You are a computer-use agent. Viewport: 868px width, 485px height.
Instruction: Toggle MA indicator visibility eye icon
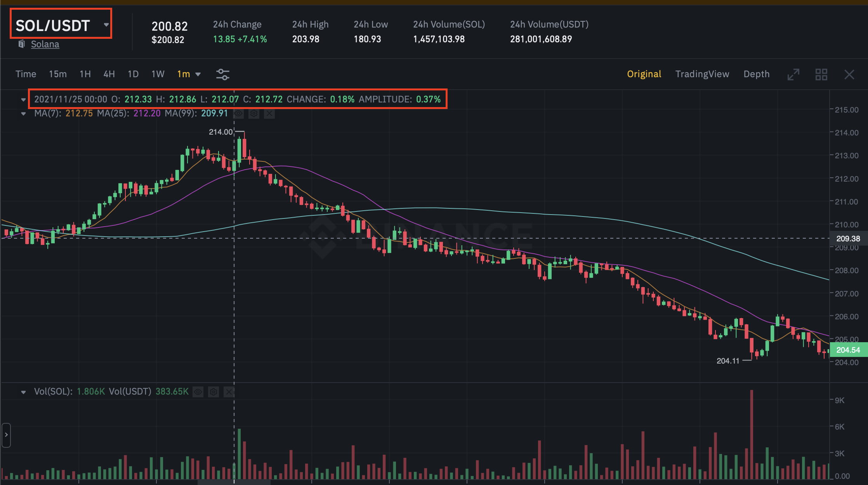[x=238, y=113]
